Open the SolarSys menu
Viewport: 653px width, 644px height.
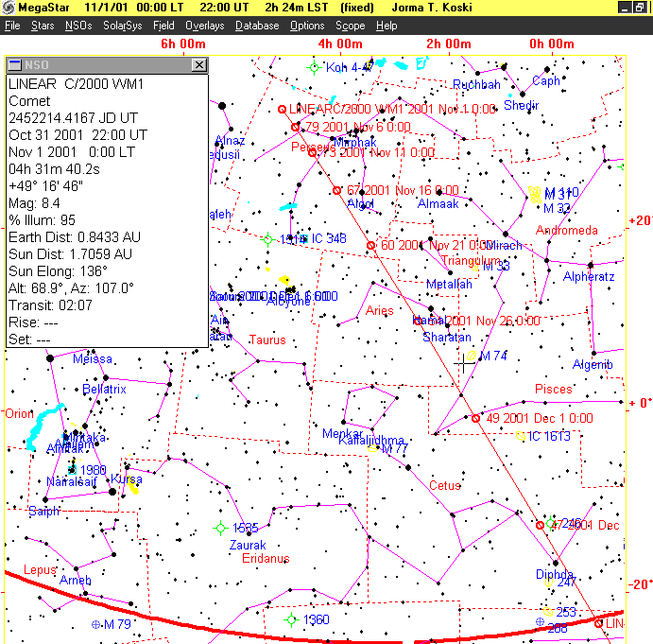(x=122, y=26)
